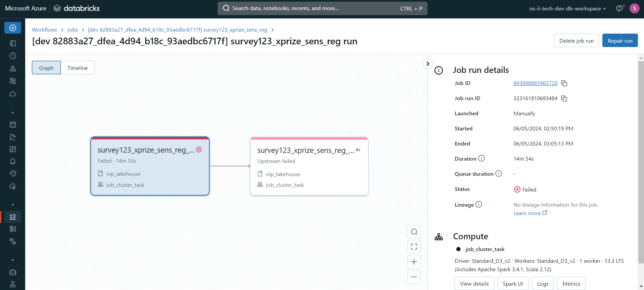644x290 pixels.
Task: Click the Lineage info icon
Action: pos(479,204)
